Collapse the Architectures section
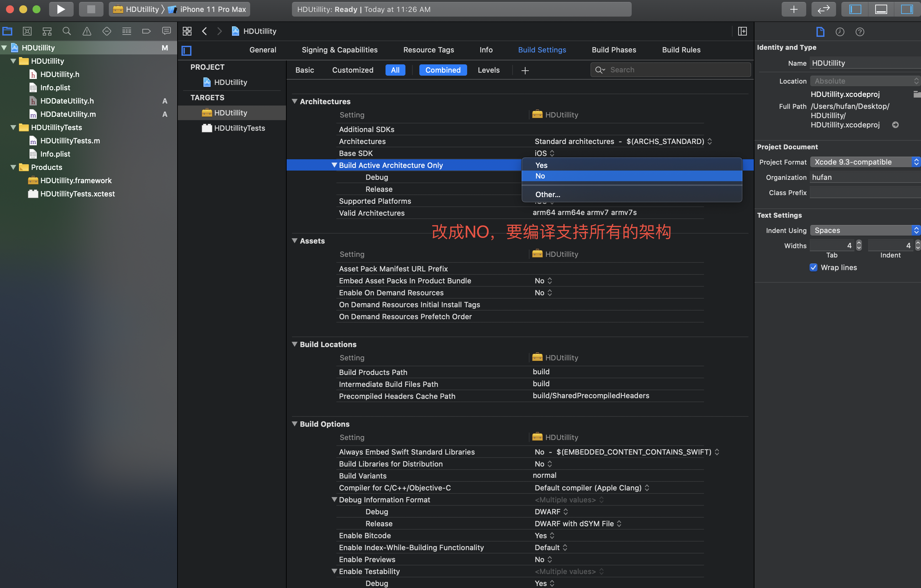The image size is (921, 588). 295,102
